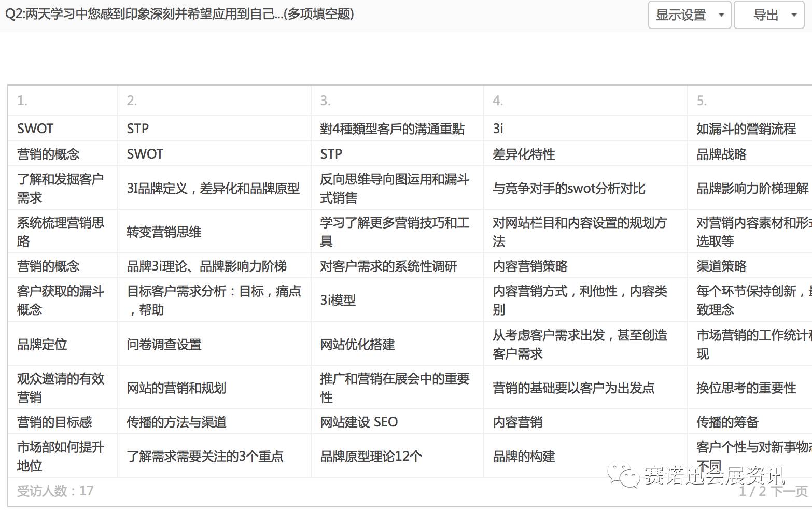Click the cell SWOT in column 2
Viewport: 812px width, 512px height.
(x=214, y=154)
